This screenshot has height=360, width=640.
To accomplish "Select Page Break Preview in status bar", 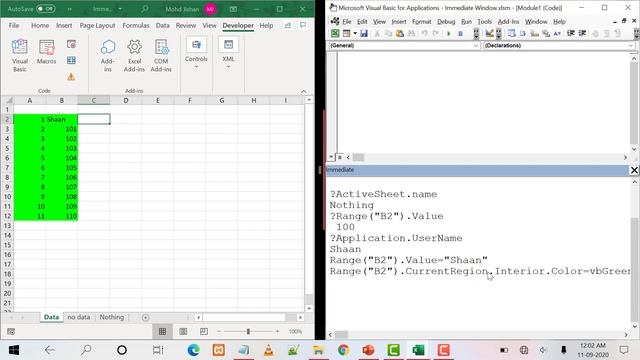I will coord(204,331).
